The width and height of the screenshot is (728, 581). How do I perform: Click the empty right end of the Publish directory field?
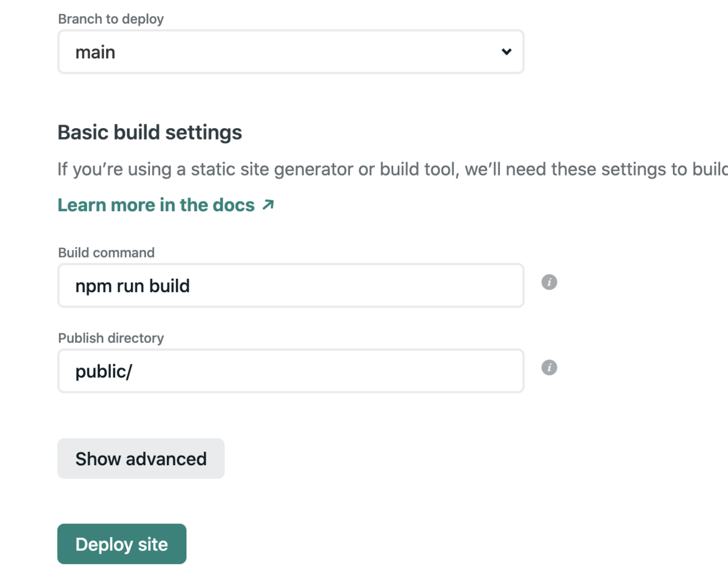(473, 371)
